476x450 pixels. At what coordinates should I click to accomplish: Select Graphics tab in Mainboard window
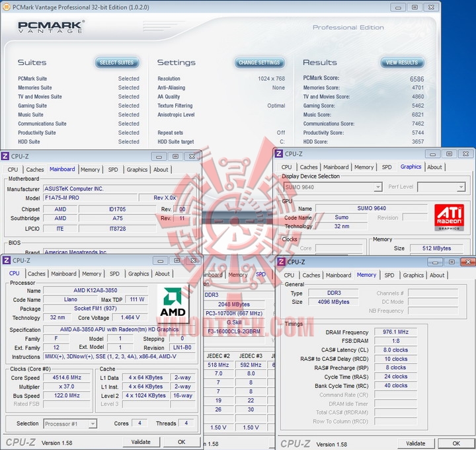click(137, 170)
